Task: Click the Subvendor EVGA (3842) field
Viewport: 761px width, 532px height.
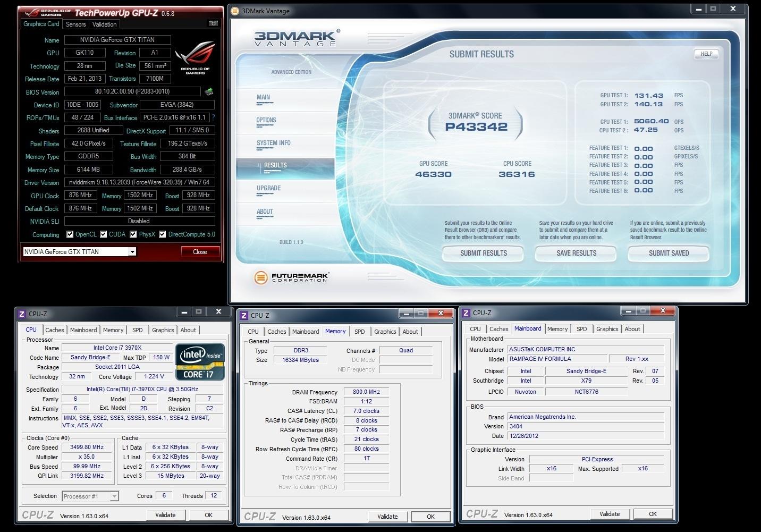Action: click(x=176, y=105)
